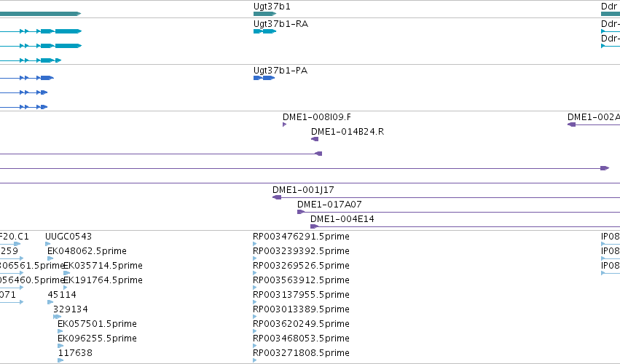Screen dimensions: 620x364
Task: Click the DME1-001J17 feature arrowhead
Action: [x=277, y=197]
